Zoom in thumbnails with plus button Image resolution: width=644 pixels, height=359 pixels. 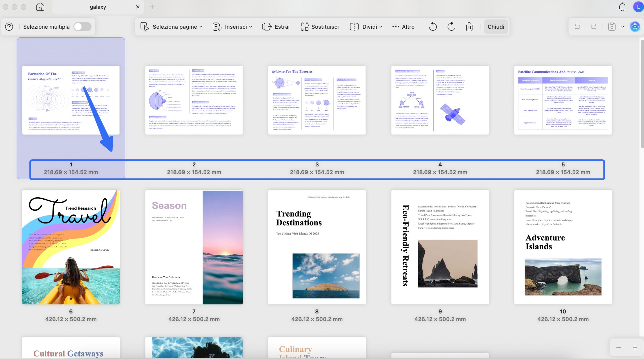(635, 347)
